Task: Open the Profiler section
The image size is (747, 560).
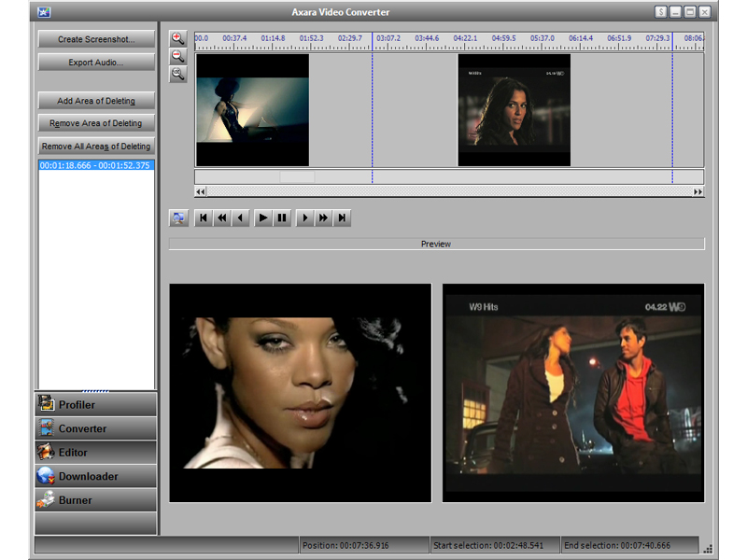Action: click(95, 404)
